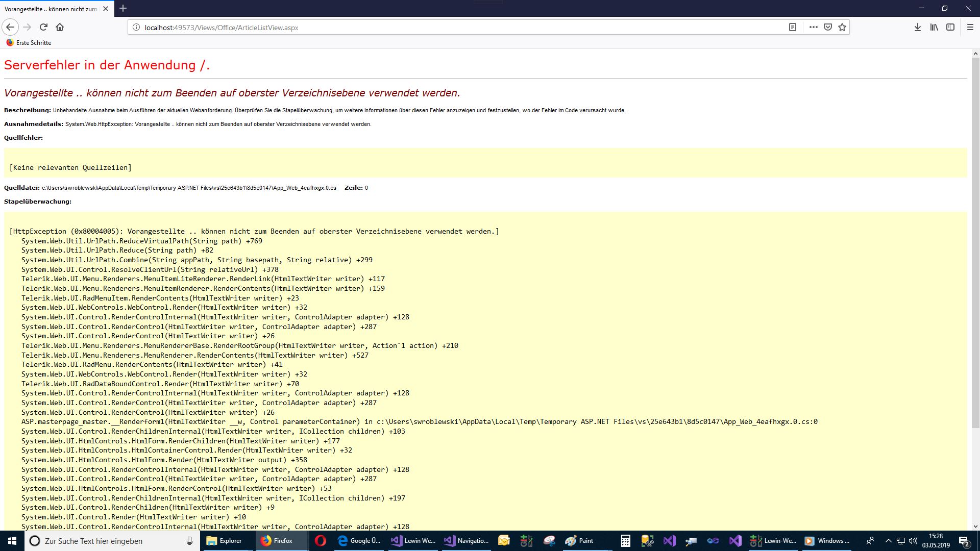
Task: Bookmark this page with star icon
Action: (x=842, y=27)
